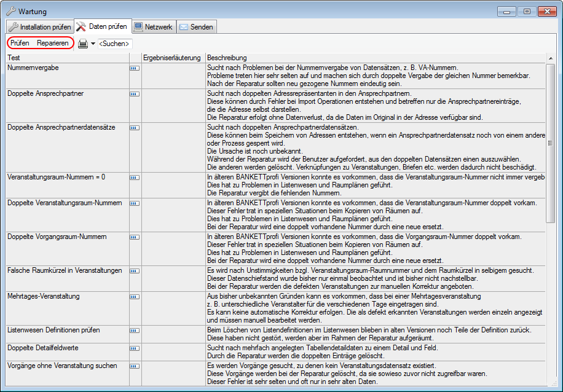Switch to the Installation prüfen tab
Screen dimensions: 563x392
39,27
